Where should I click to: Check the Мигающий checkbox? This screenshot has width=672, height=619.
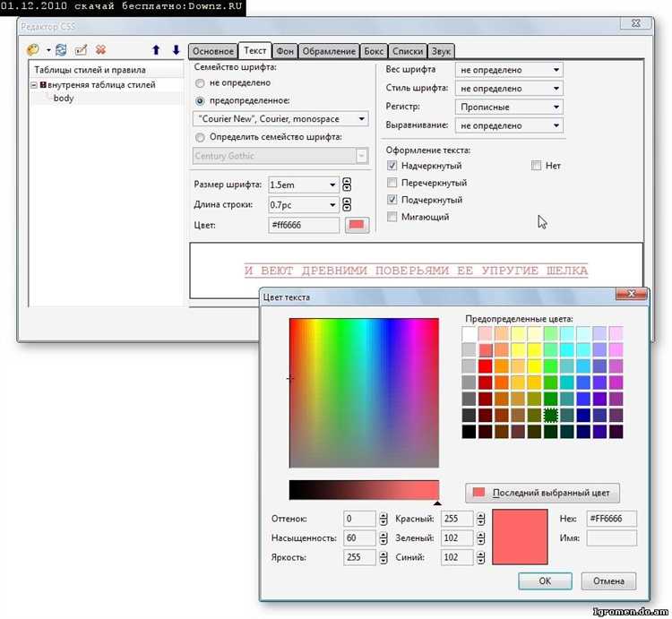tap(392, 217)
